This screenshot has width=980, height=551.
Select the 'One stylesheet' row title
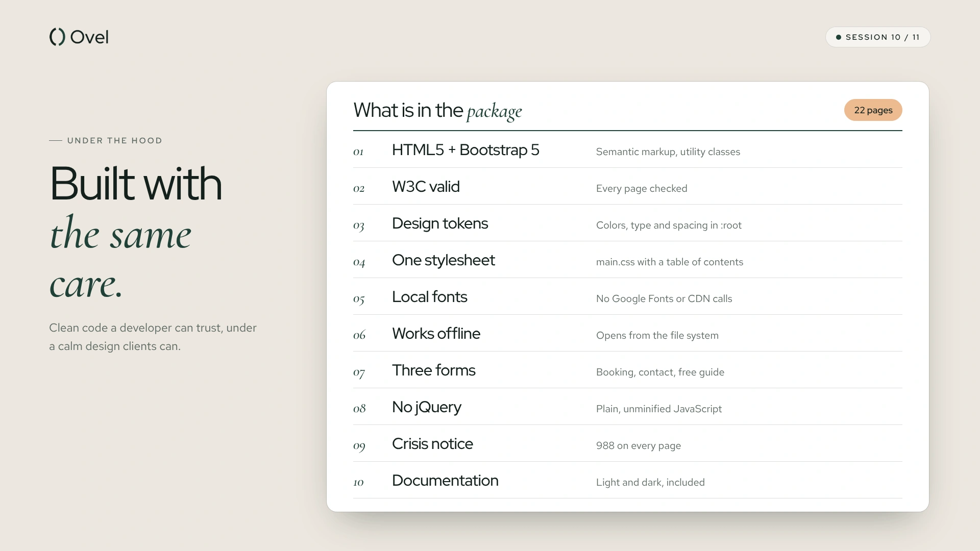(444, 260)
